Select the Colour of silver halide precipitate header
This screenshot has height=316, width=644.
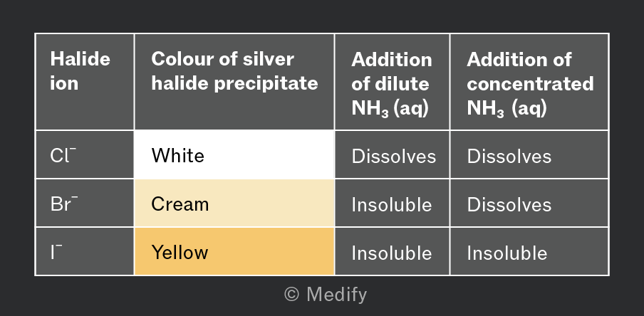234,82
